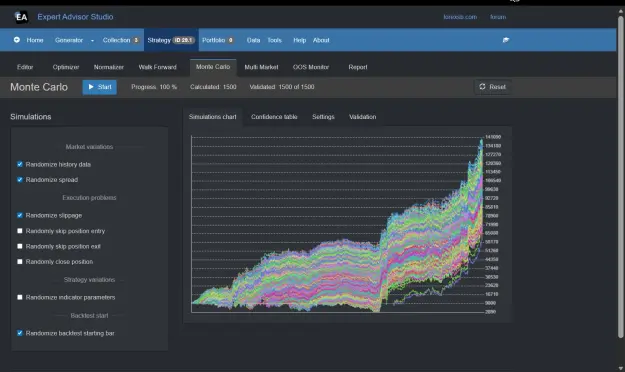Viewport: 625px width, 372px height.
Task: Show the Simulations chart tab
Action: tap(212, 117)
